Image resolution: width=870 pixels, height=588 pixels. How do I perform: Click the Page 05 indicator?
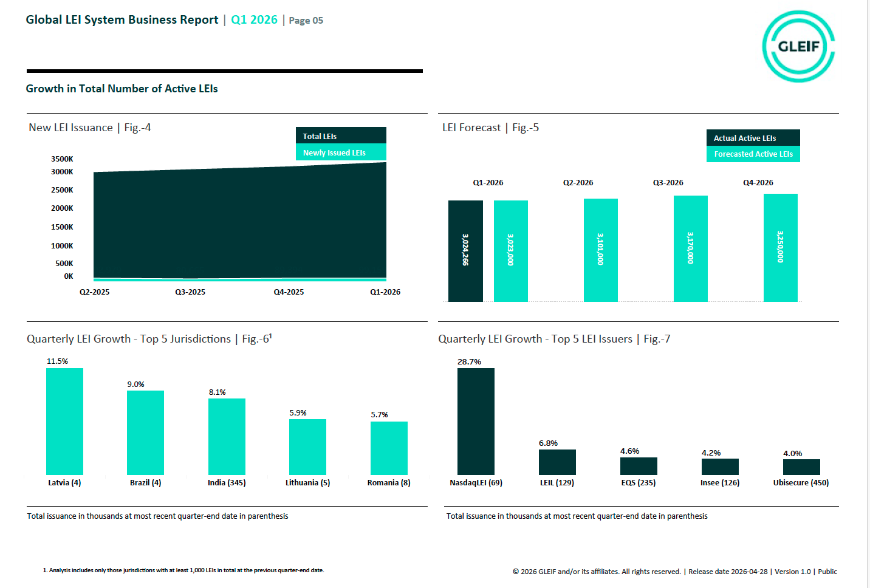pos(306,21)
